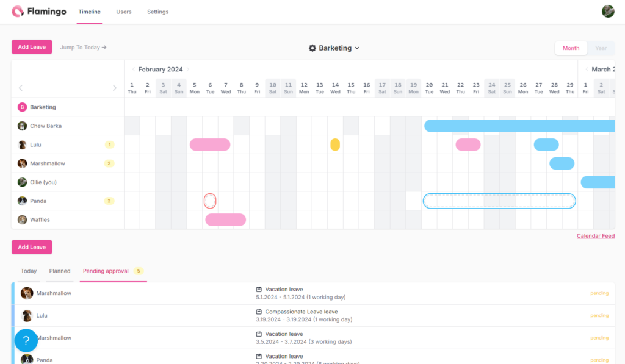Select Panda's pending leave outline on timeline

click(499, 201)
